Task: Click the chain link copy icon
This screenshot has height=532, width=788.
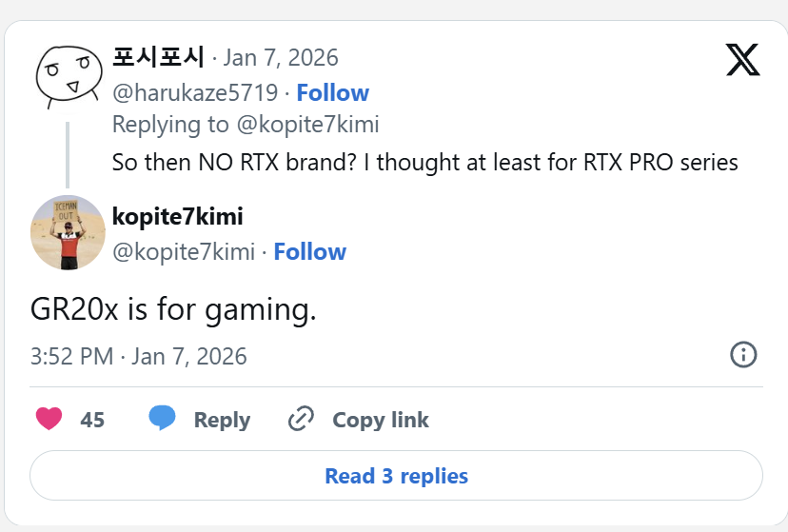Action: click(x=301, y=420)
